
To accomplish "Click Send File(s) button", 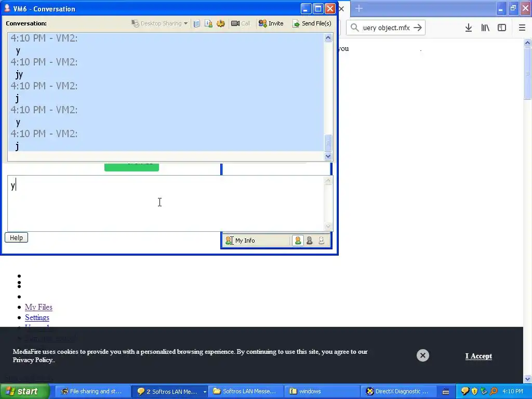I will [312, 23].
